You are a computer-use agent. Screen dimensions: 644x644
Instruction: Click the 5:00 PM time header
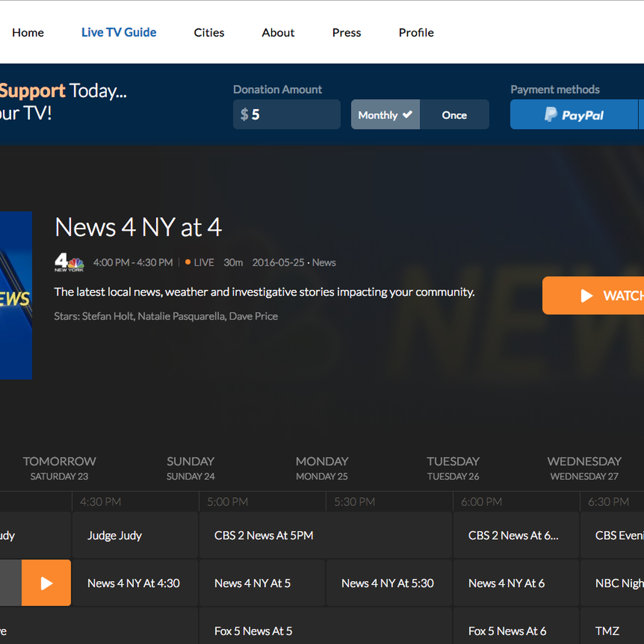pyautogui.click(x=228, y=502)
